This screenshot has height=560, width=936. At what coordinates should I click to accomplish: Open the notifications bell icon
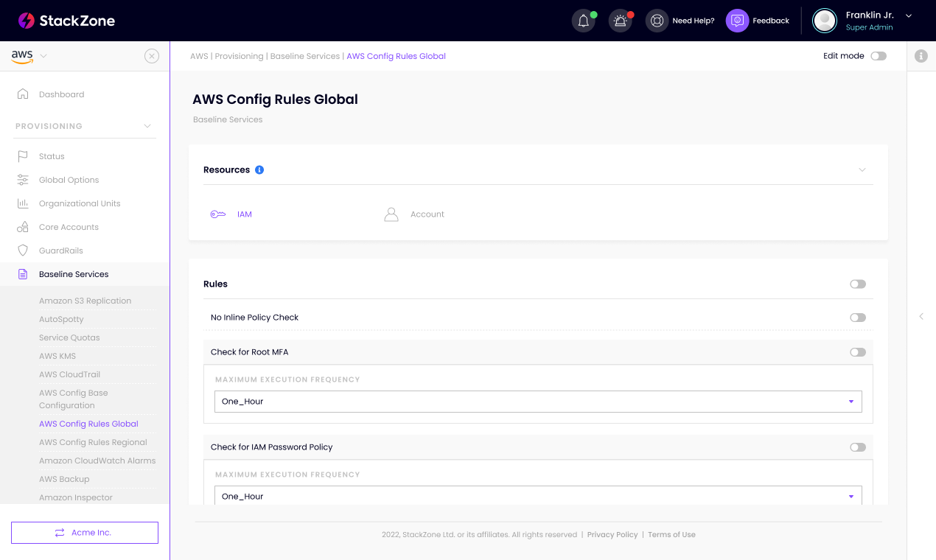tap(583, 21)
